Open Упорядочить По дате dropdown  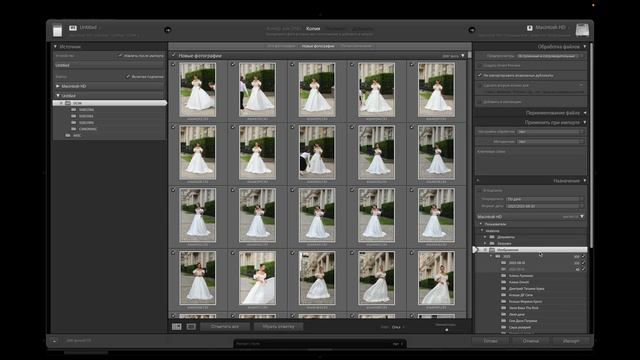[x=544, y=199]
